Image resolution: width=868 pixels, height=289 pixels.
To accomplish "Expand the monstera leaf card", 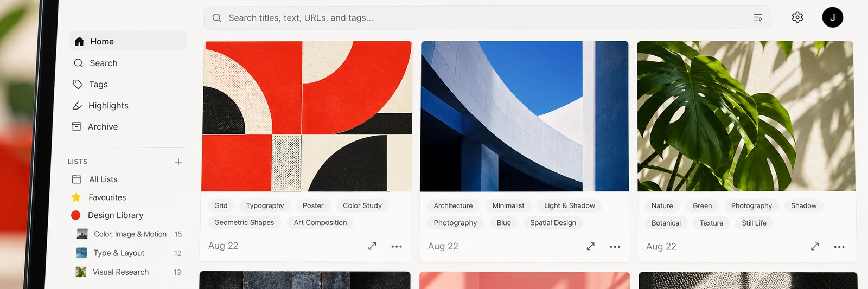I will [x=815, y=246].
